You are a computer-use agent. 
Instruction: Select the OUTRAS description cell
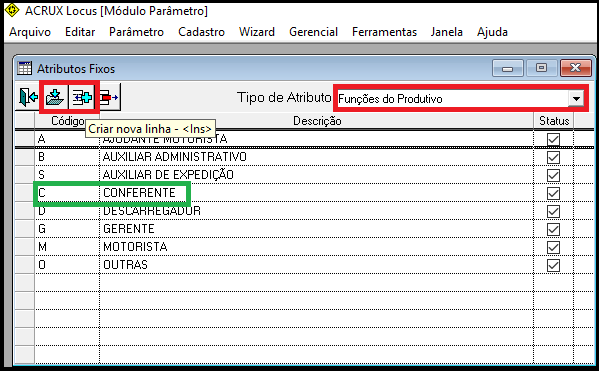(x=316, y=264)
